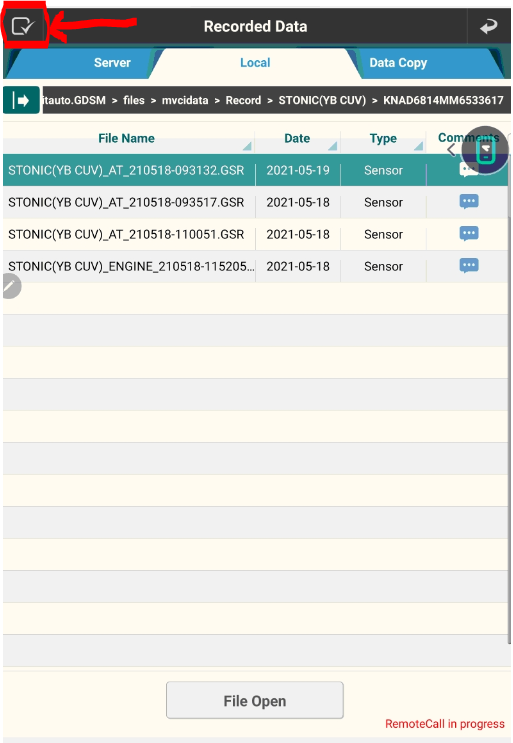Image resolution: width=513 pixels, height=743 pixels.
Task: Click the back arrow icon in header
Action: (x=488, y=27)
